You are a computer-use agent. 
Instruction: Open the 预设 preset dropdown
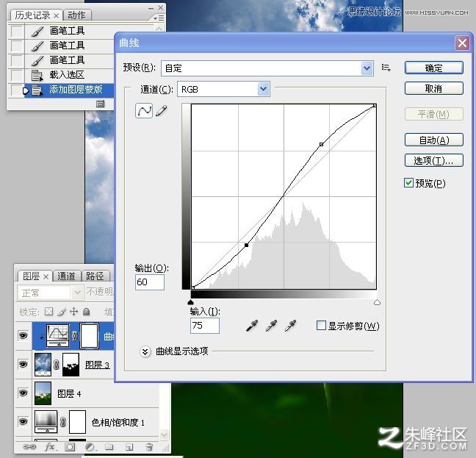367,68
